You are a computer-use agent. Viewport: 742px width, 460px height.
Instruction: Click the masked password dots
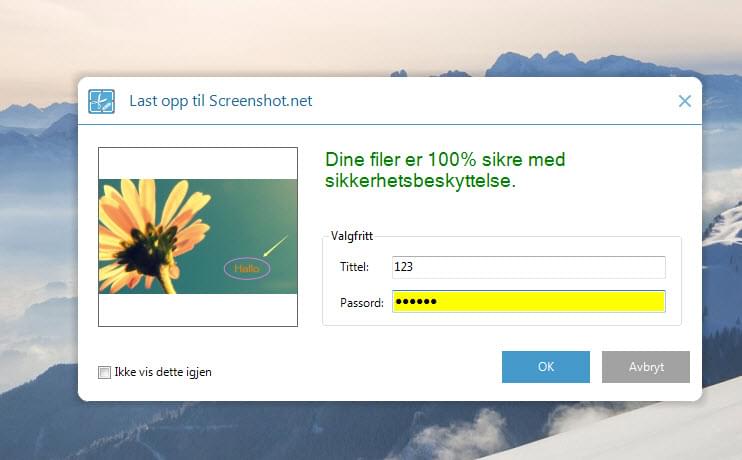[x=416, y=302]
